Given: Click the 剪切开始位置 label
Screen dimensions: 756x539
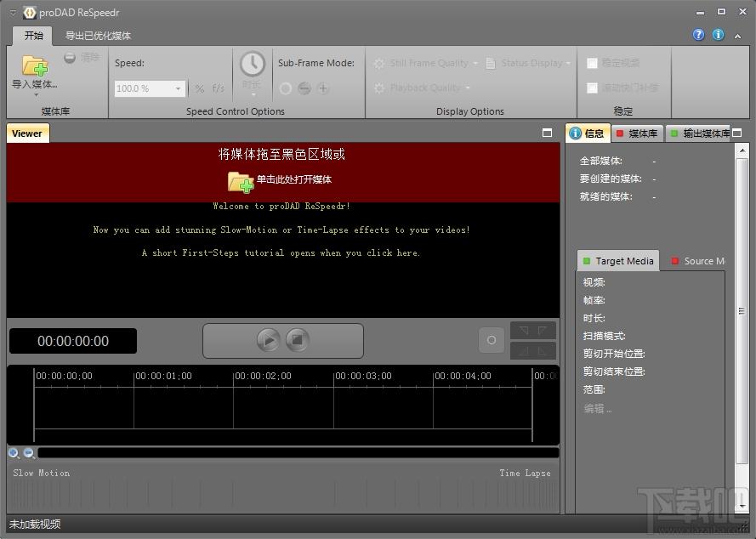Looking at the screenshot, I should coord(614,354).
